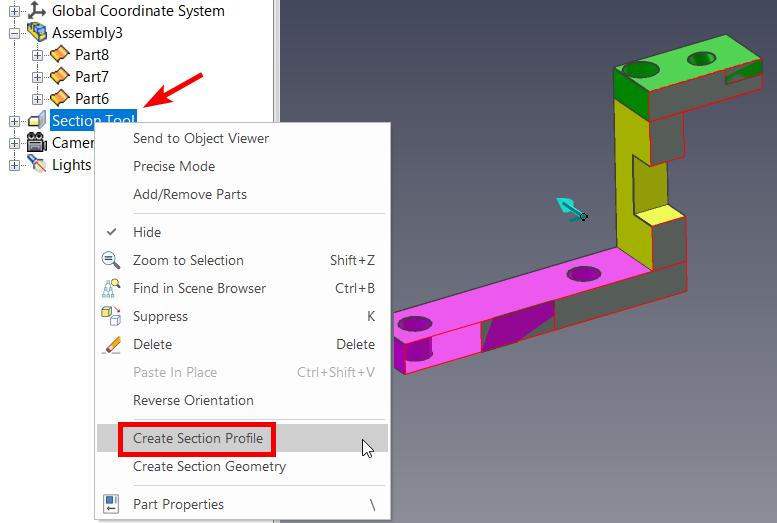Viewport: 777px width, 523px height.
Task: Click the Section Tool icon in tree
Action: pyautogui.click(x=37, y=120)
